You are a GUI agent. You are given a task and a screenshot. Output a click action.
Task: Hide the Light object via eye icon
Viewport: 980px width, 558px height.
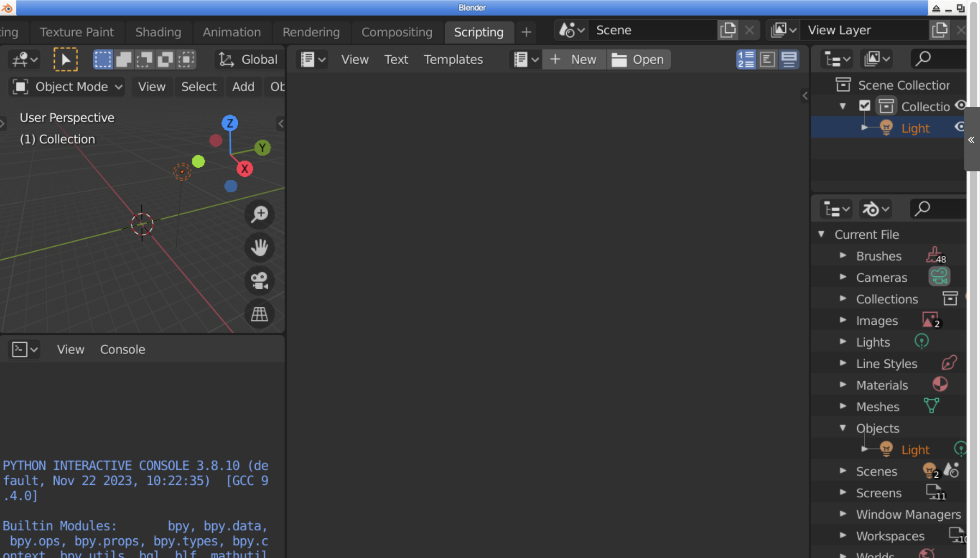click(x=959, y=127)
